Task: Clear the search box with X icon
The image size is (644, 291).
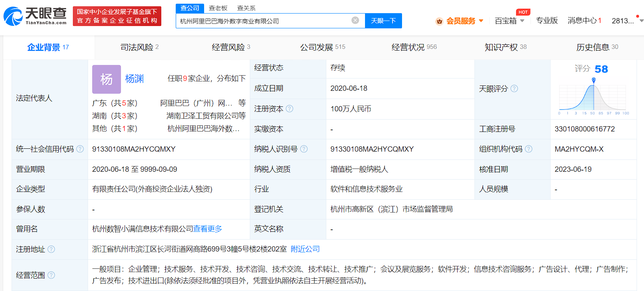Action: (x=355, y=21)
